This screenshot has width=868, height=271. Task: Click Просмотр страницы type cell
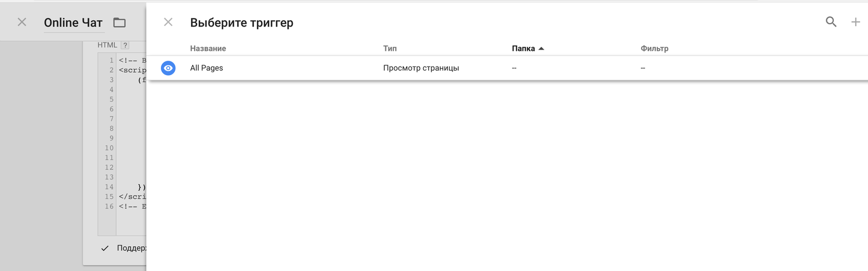click(x=421, y=68)
